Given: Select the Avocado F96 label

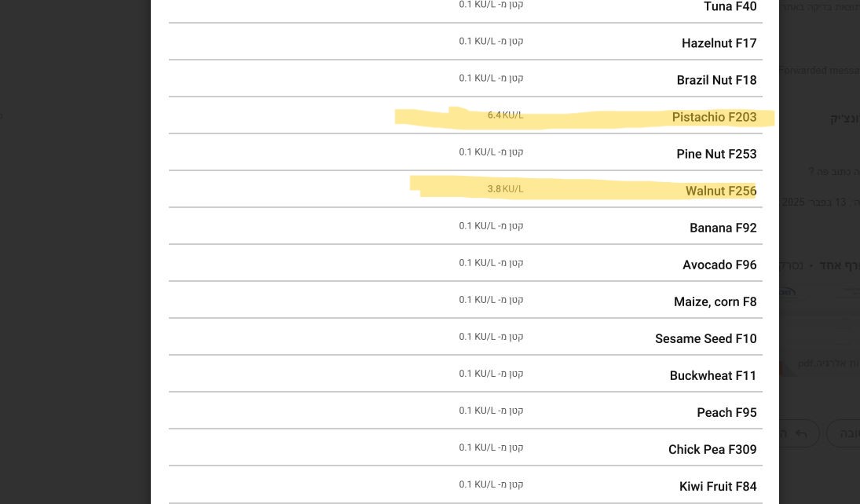Looking at the screenshot, I should click(x=719, y=265).
